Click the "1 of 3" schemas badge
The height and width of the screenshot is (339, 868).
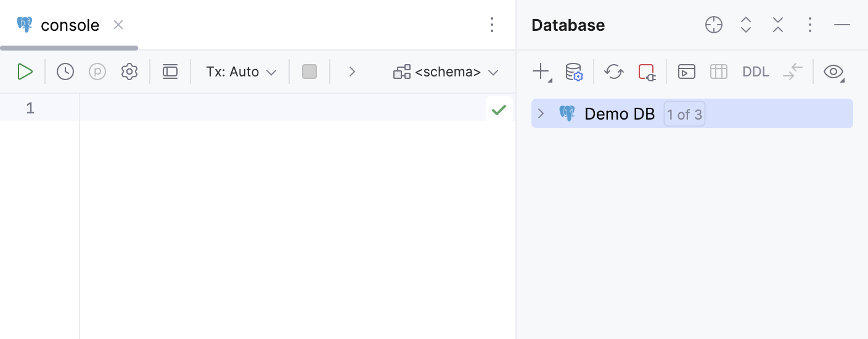[684, 115]
